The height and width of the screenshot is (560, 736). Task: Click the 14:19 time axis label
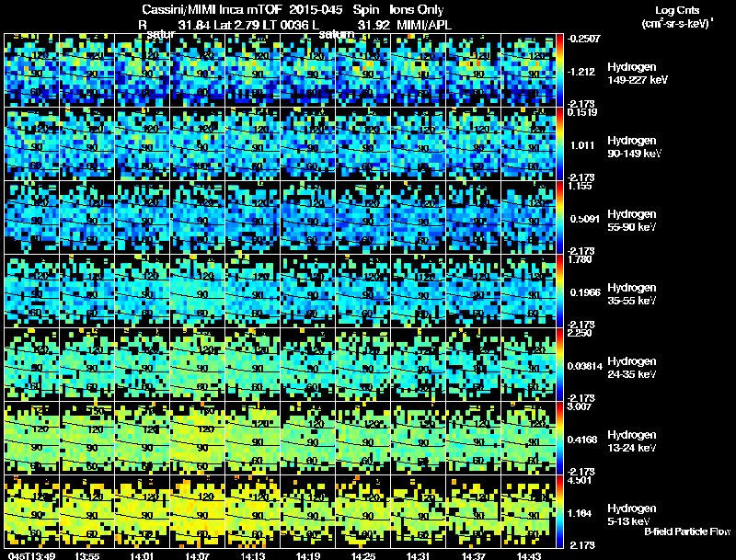(x=308, y=555)
